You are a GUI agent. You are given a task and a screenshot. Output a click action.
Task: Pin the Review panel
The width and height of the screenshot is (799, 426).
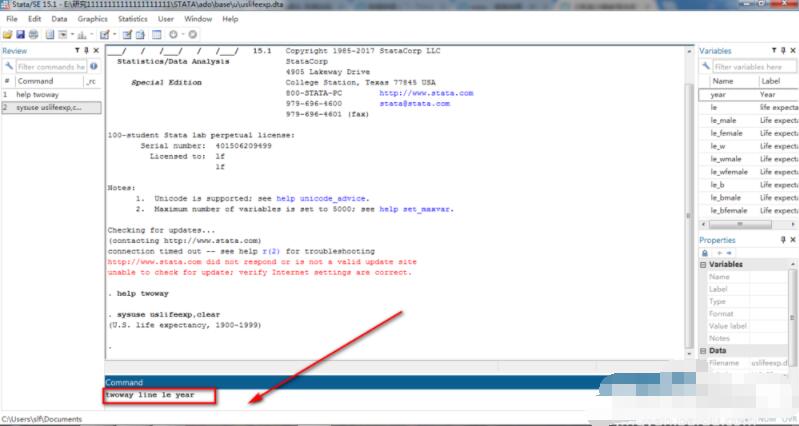(86, 50)
